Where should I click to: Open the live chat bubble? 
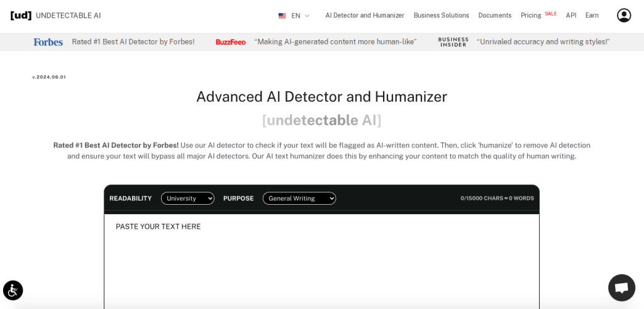pyautogui.click(x=621, y=288)
